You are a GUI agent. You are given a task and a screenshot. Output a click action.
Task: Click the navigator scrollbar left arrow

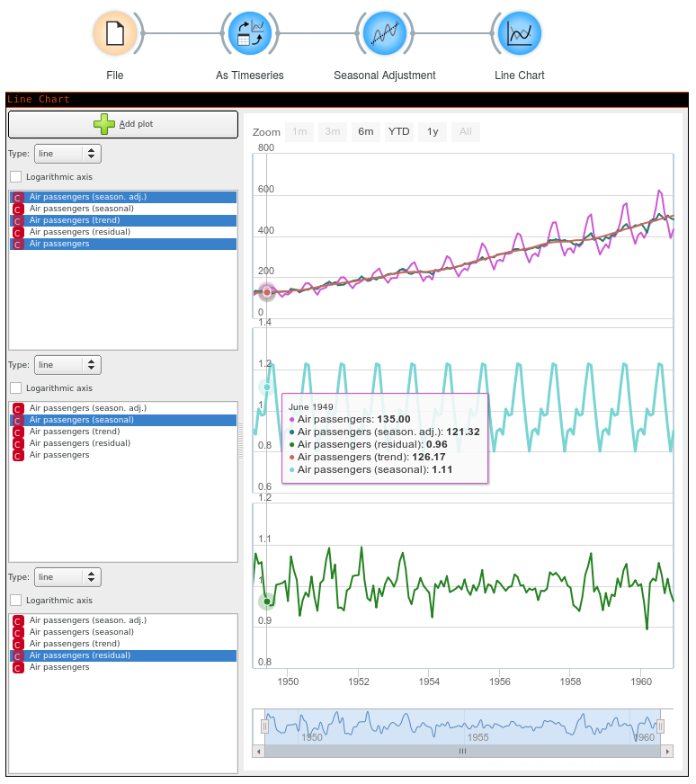point(259,751)
